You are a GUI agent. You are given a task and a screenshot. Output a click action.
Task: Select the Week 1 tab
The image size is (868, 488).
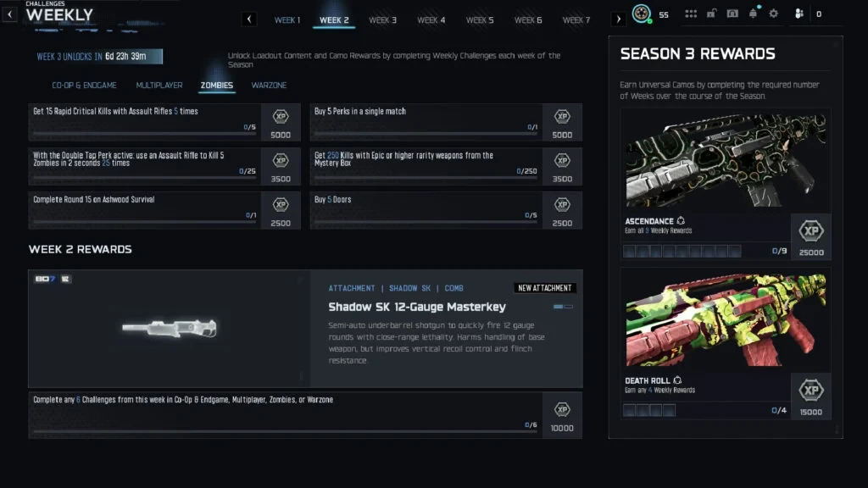pos(287,19)
